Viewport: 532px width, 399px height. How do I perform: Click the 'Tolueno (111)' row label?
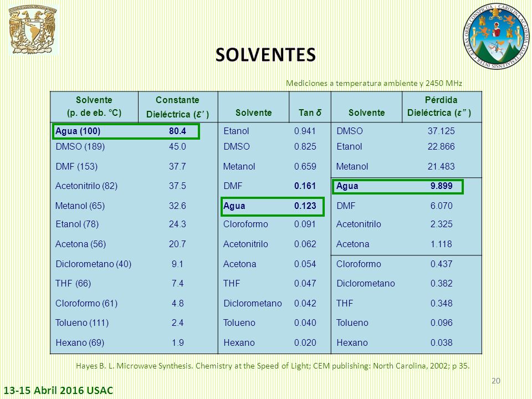[82, 323]
